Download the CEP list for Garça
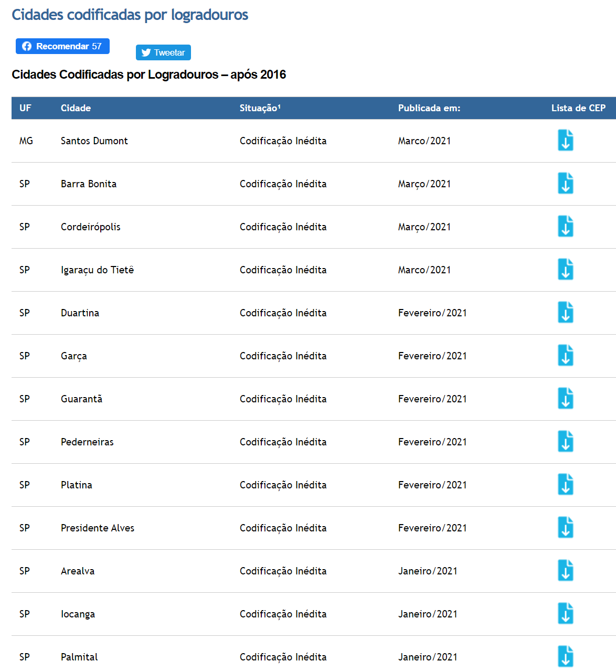The image size is (616, 672). (565, 356)
